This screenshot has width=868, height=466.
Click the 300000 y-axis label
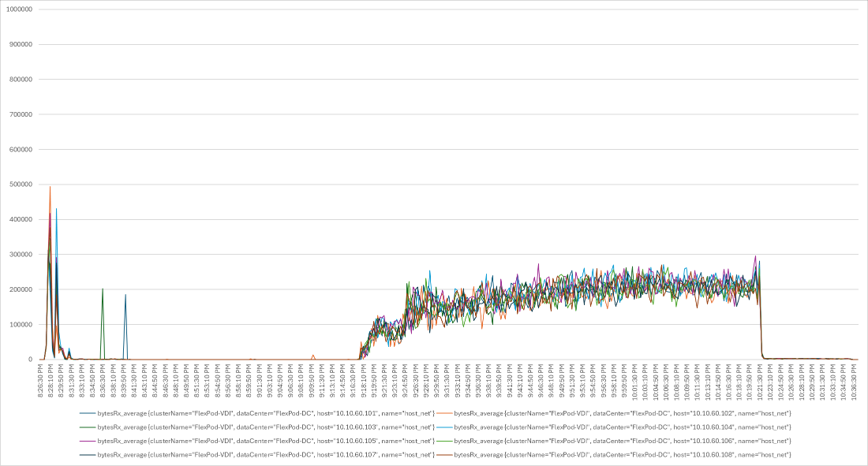[x=21, y=255]
